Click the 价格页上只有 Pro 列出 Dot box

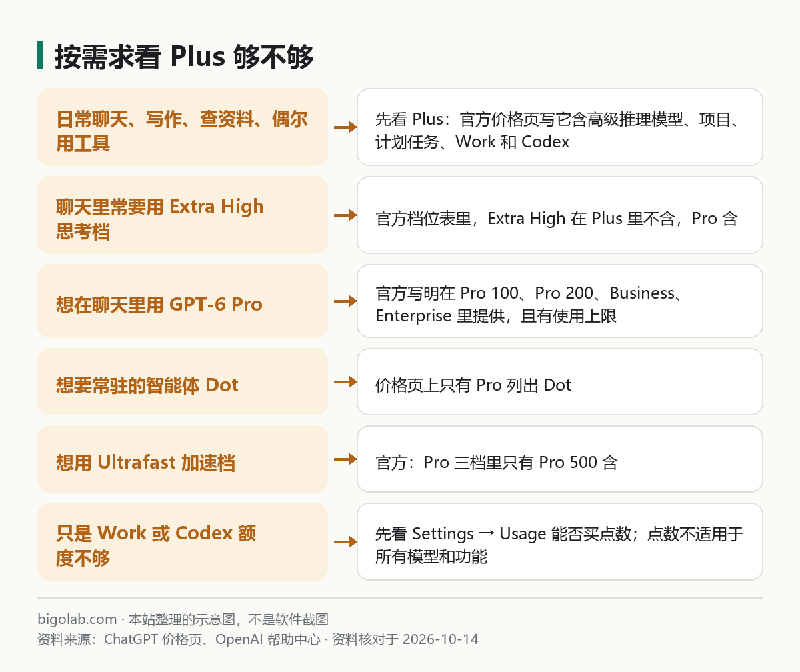(x=560, y=382)
